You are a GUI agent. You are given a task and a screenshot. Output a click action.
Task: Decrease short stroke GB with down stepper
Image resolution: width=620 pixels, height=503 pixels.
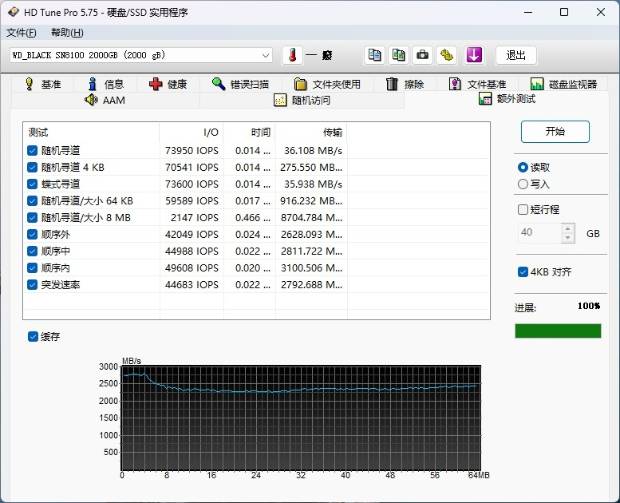point(568,238)
